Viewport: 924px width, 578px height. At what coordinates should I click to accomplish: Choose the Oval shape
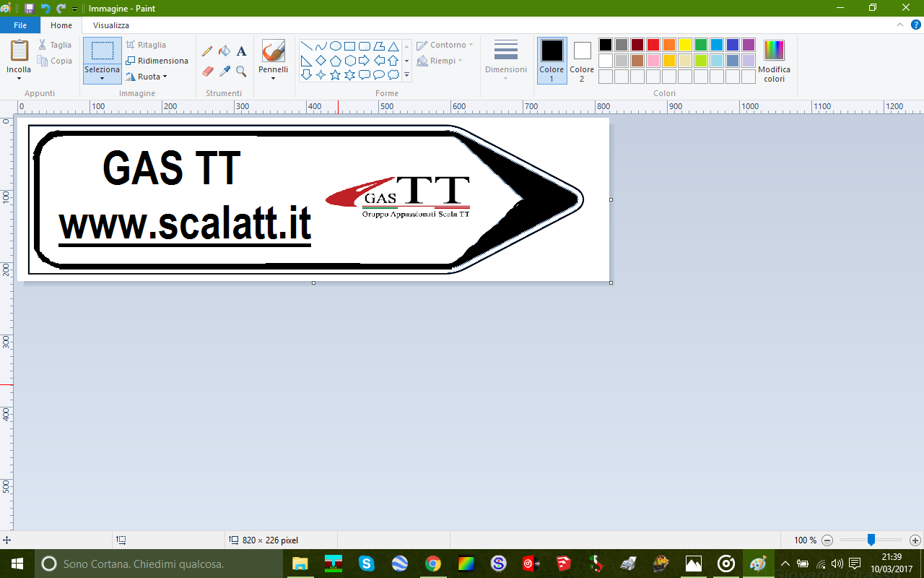[x=335, y=46]
